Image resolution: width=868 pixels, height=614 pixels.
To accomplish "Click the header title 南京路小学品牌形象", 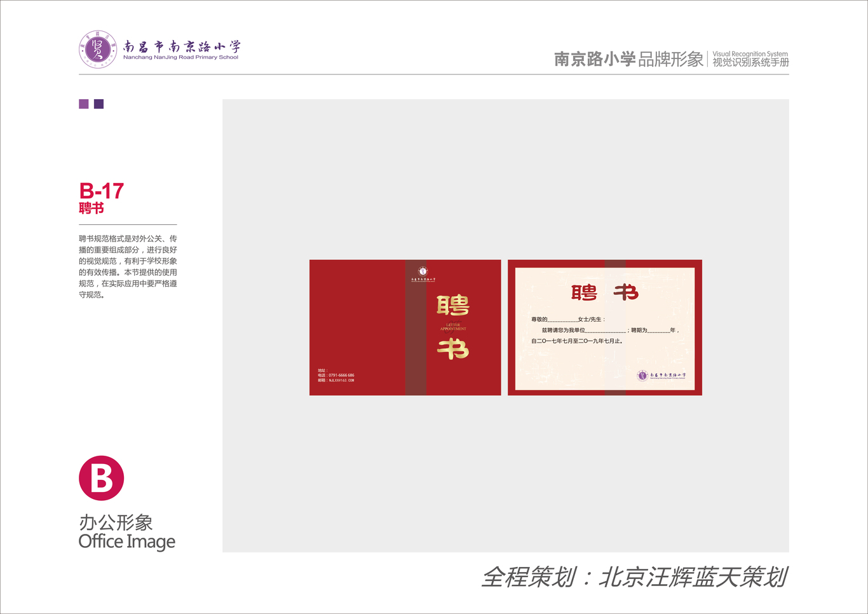I will click(628, 59).
